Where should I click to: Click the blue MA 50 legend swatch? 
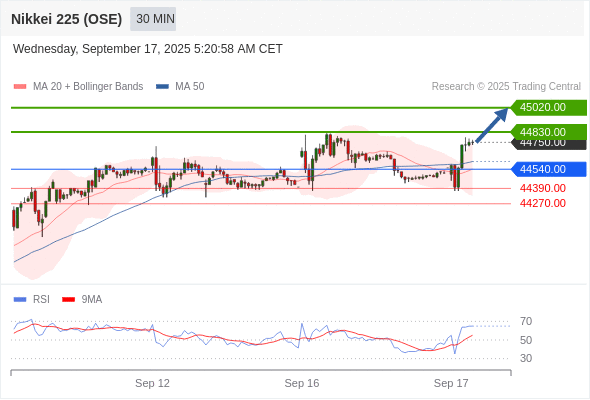point(162,87)
